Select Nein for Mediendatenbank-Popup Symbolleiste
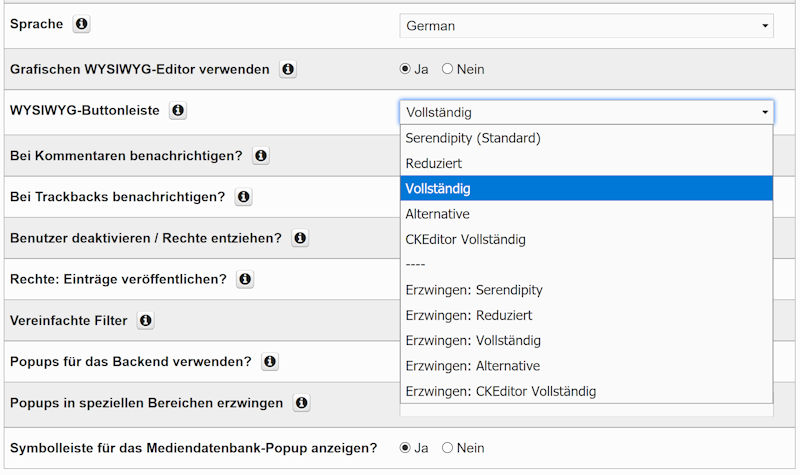800x475 pixels. point(447,448)
